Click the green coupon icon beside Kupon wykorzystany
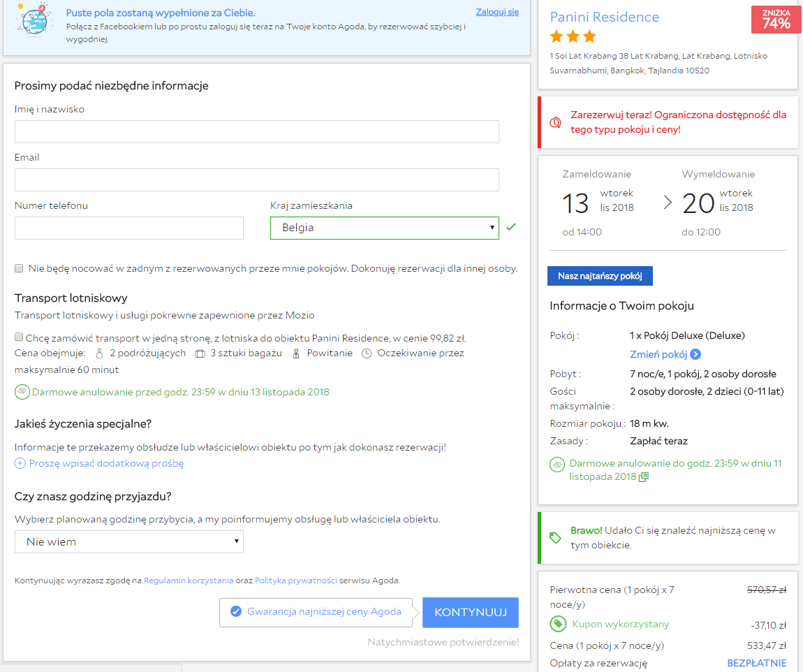803x672 pixels. coord(558,624)
